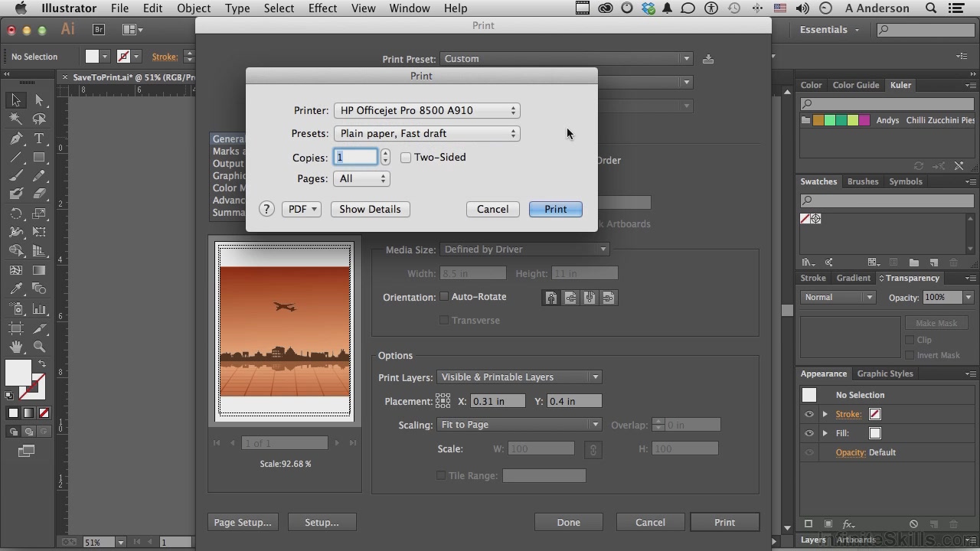The image size is (980, 551).
Task: Click the Fill color swatch in the toolbar
Action: pyautogui.click(x=18, y=373)
